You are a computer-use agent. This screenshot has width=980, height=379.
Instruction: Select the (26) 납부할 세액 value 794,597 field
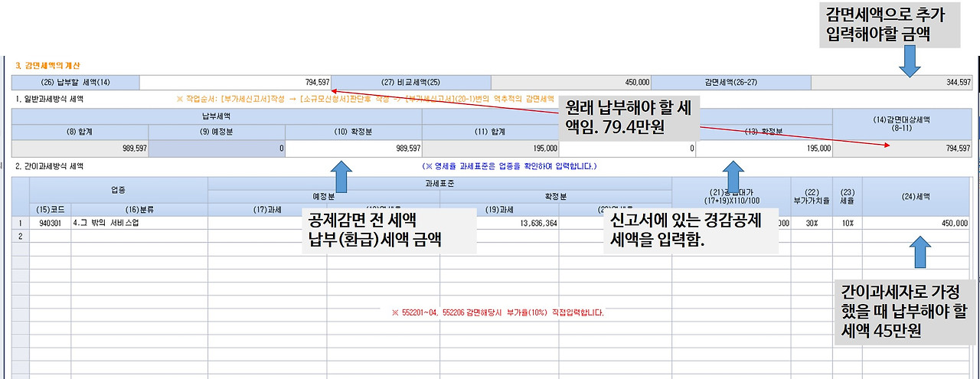[235, 82]
